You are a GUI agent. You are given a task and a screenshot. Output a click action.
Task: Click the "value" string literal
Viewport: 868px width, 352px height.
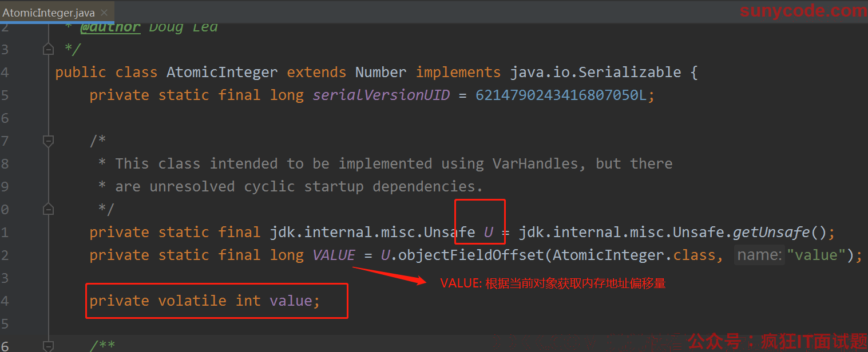816,255
